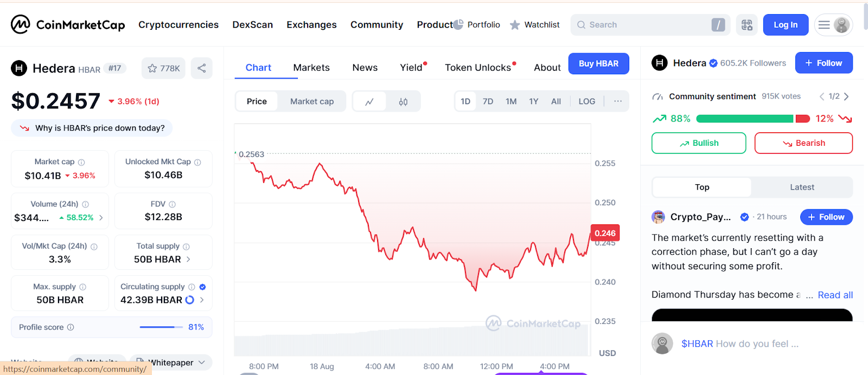Toggle the LOG scale on chart
This screenshot has height=375, width=868.
tap(586, 101)
